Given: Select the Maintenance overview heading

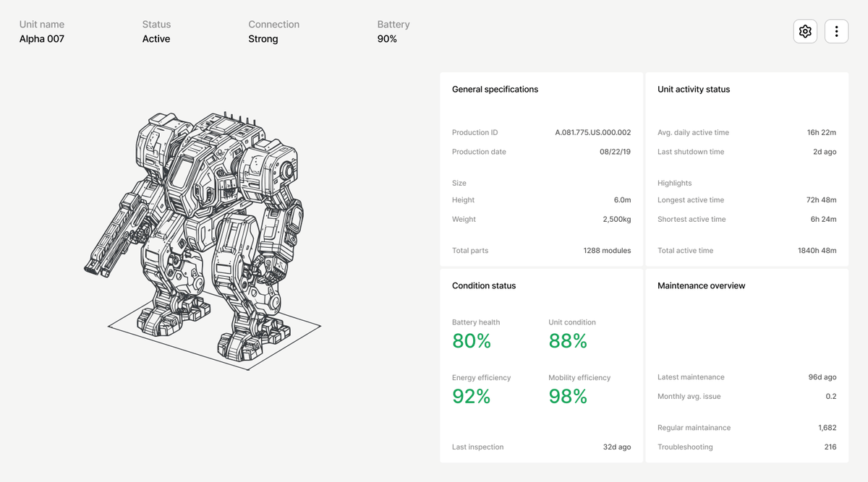Looking at the screenshot, I should (701, 286).
